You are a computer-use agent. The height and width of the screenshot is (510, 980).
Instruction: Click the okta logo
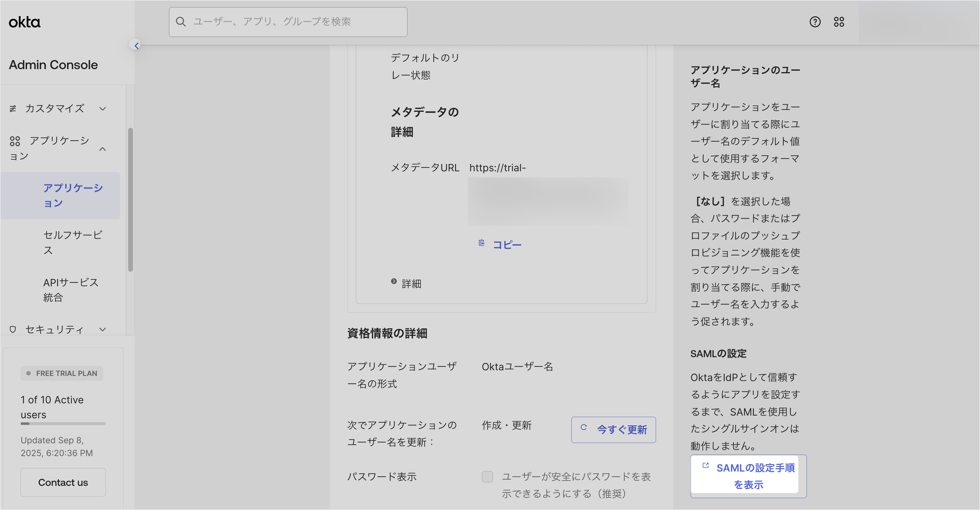coord(25,22)
